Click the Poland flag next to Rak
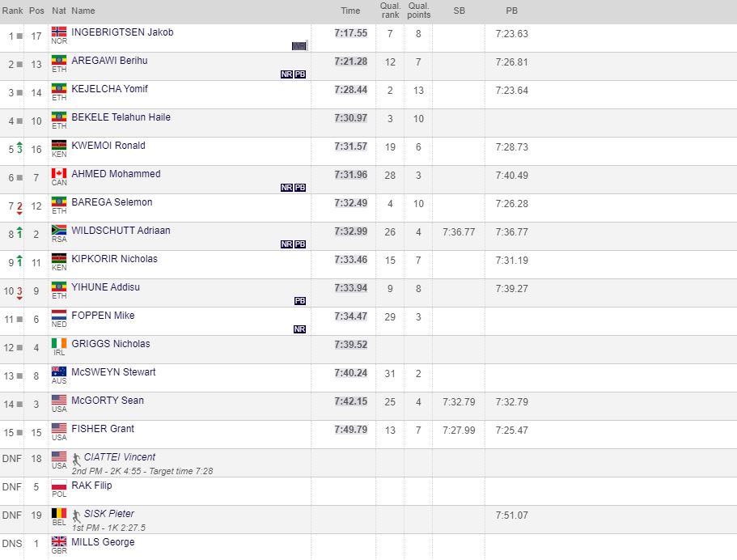737x560 pixels. pos(59,485)
